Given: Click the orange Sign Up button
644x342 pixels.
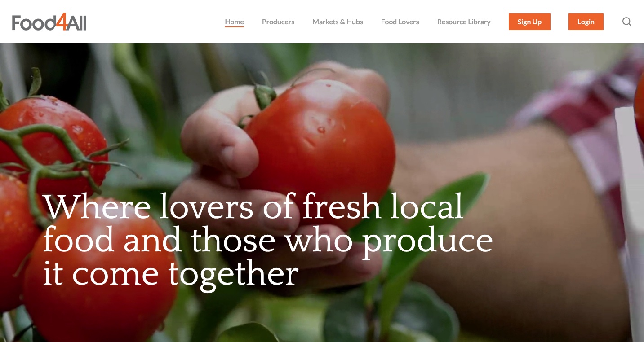Looking at the screenshot, I should click(x=529, y=22).
